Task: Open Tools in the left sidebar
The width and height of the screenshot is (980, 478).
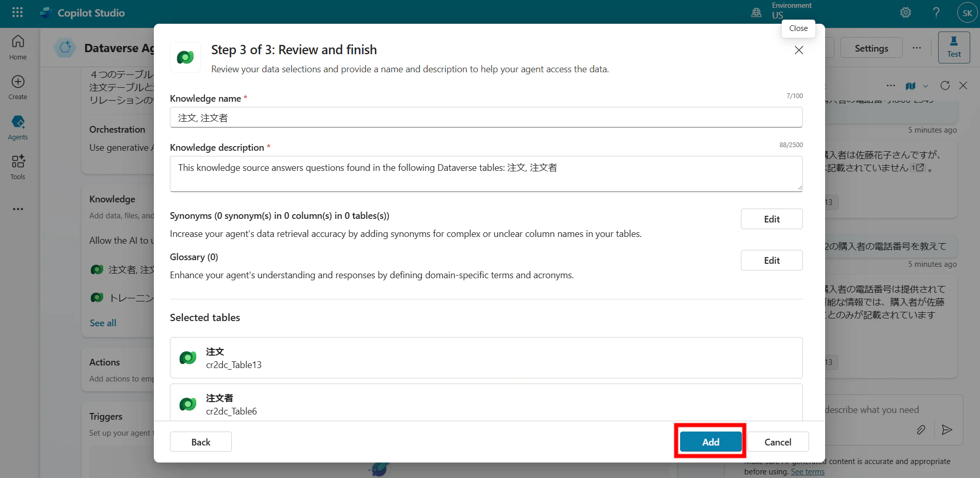Action: [x=18, y=167]
